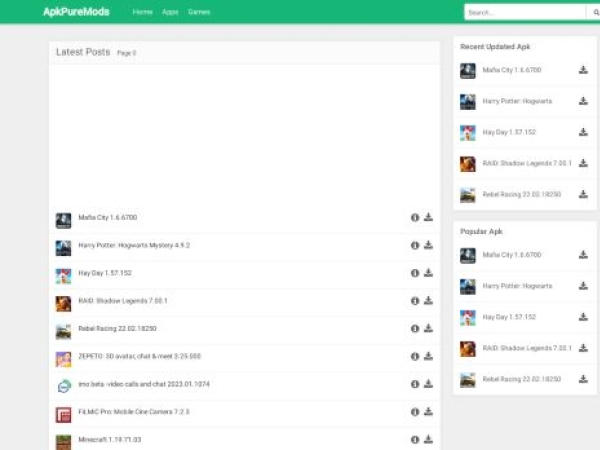Download Rebel Racing in Popular Apk panel

tap(583, 380)
